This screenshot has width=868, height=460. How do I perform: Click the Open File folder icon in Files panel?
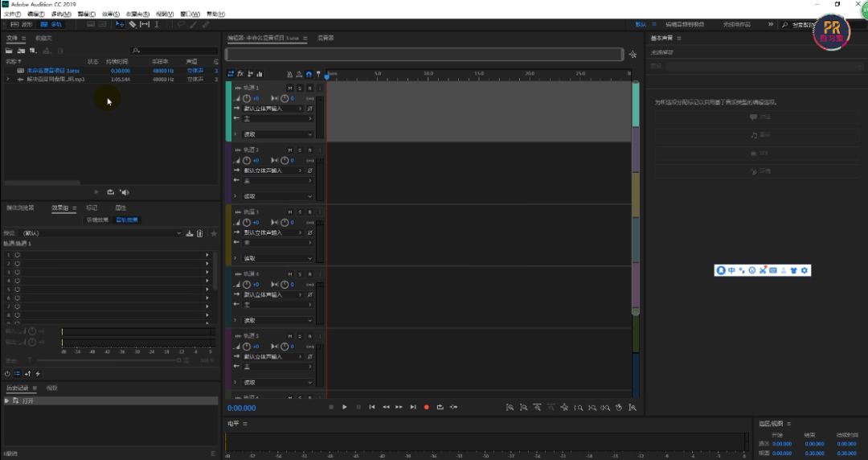(9, 51)
